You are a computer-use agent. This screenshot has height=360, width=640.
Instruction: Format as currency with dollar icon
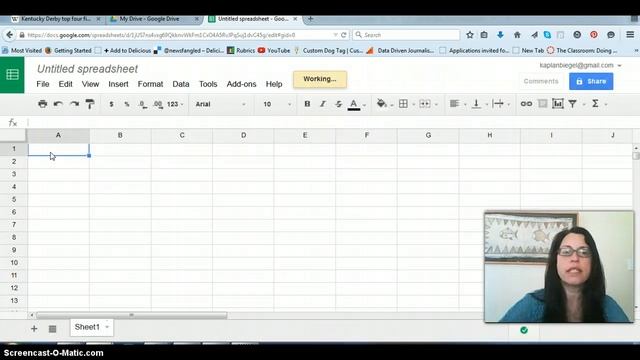point(111,104)
